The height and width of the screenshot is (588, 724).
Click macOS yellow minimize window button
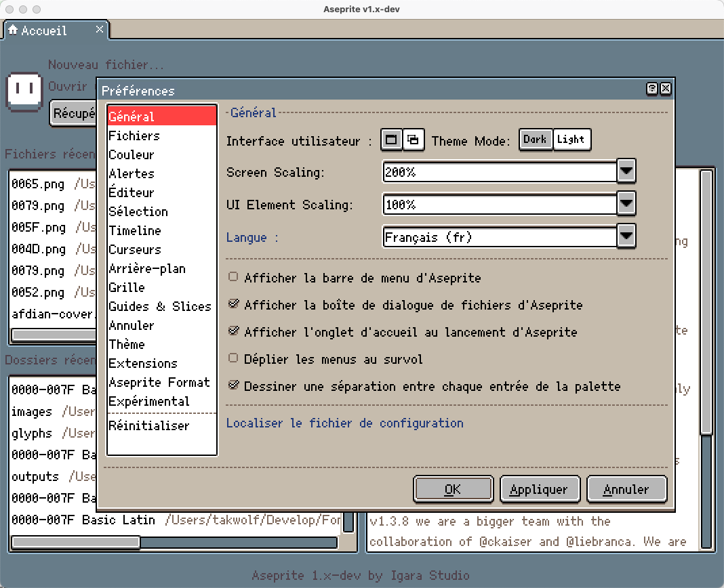tap(23, 9)
